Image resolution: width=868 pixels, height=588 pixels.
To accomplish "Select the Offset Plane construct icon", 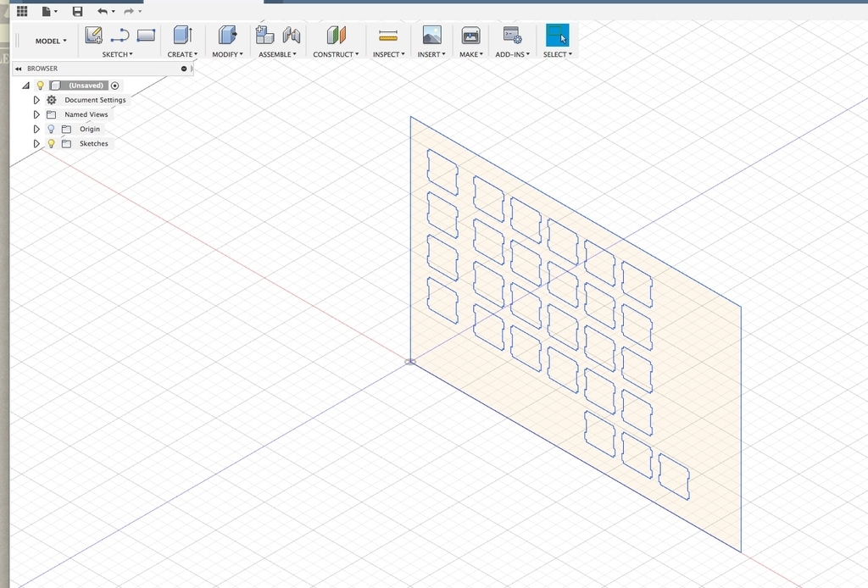I will pyautogui.click(x=336, y=35).
